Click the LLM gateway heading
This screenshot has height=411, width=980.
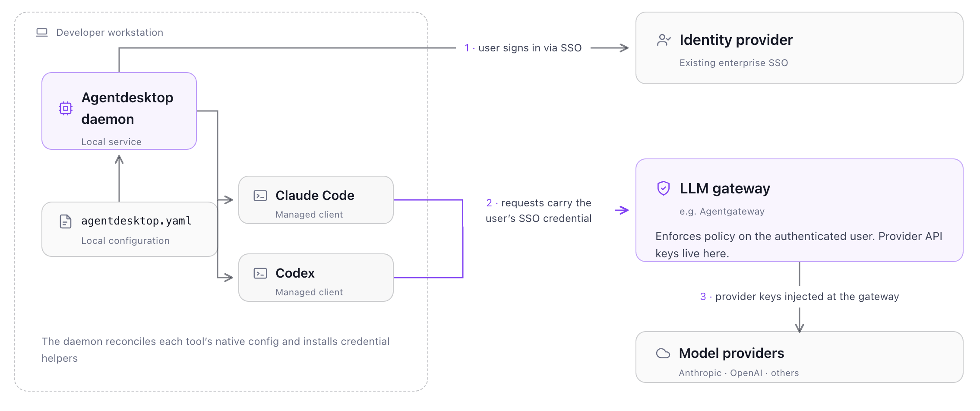[725, 189]
